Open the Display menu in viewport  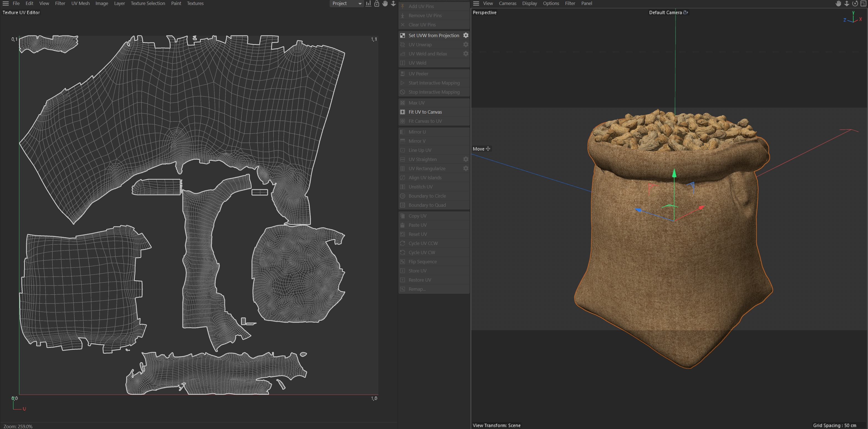[529, 3]
